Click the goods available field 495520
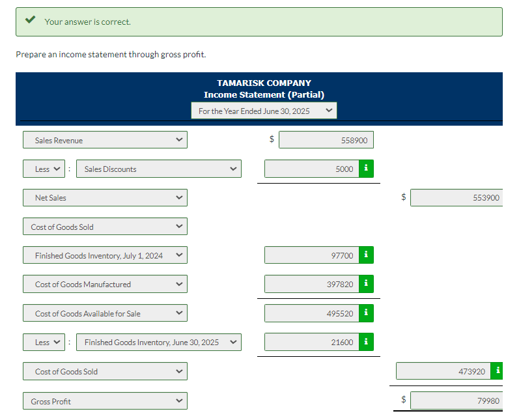 click(x=312, y=313)
